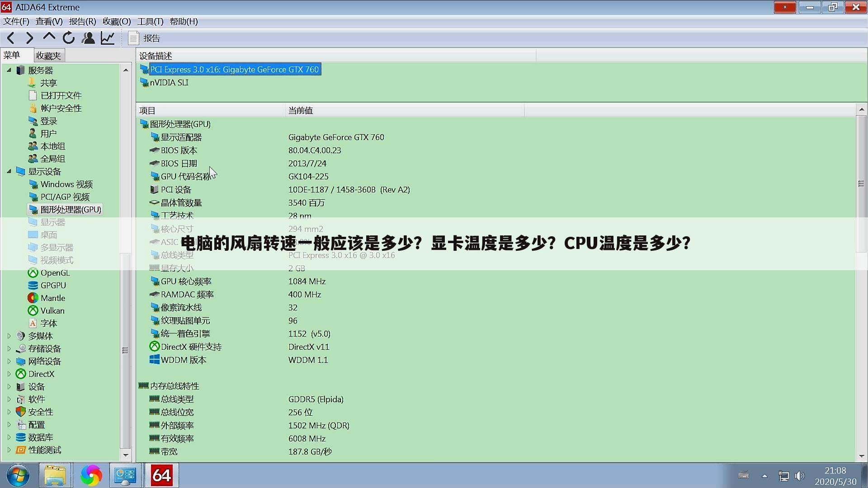Image resolution: width=868 pixels, height=488 pixels.
Task: Click the 字体 font icon in the tree
Action: tap(33, 323)
